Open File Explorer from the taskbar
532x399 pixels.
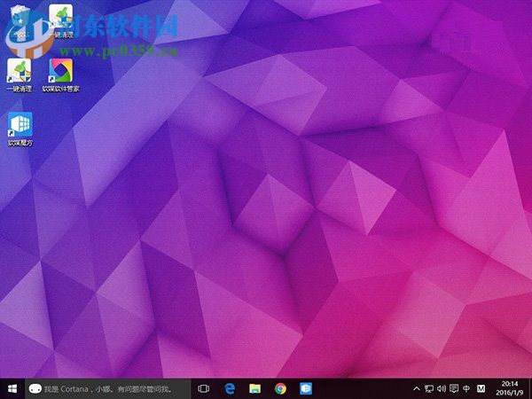pyautogui.click(x=255, y=389)
